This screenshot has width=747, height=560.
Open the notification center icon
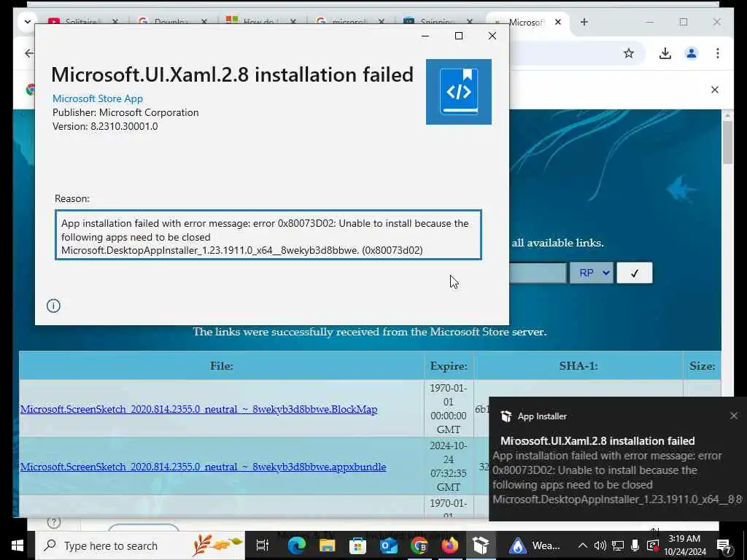pos(724,545)
